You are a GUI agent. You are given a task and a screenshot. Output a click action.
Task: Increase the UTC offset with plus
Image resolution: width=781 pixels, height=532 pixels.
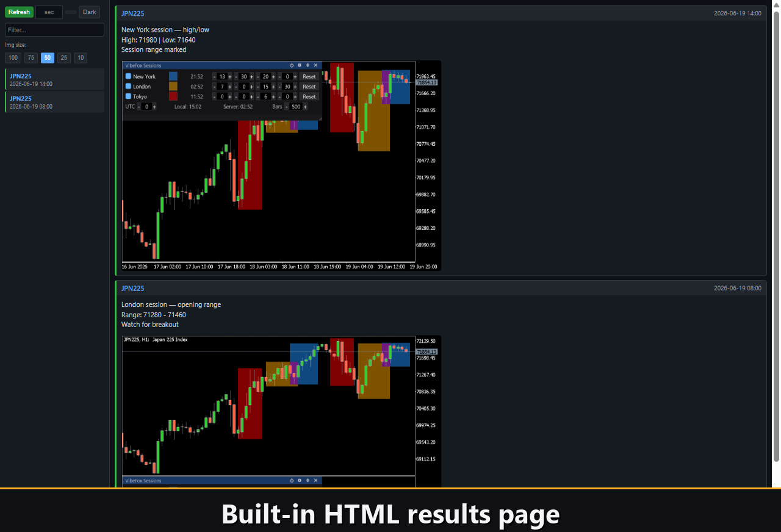pyautogui.click(x=154, y=107)
